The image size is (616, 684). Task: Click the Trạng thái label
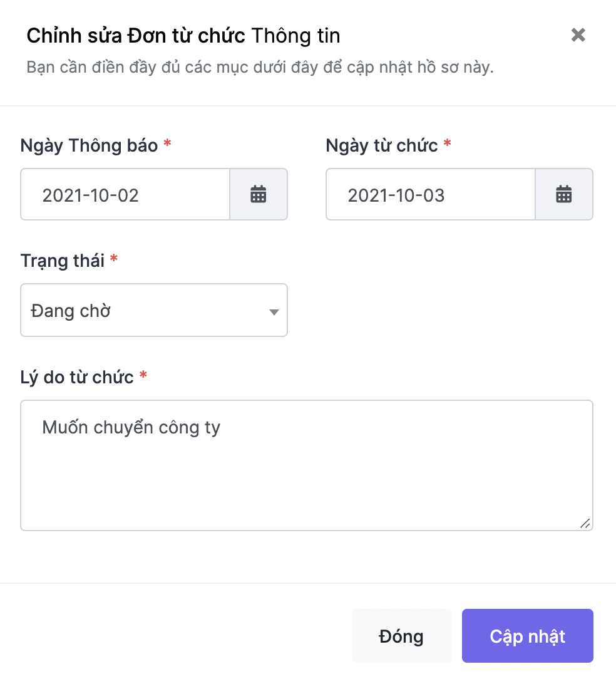[x=63, y=261]
